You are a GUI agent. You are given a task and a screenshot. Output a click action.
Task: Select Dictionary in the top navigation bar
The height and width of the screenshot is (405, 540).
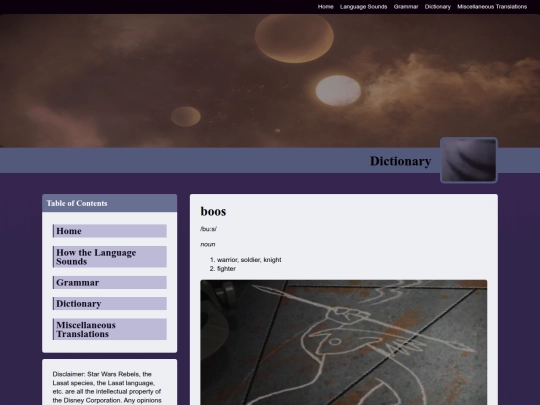click(x=438, y=7)
